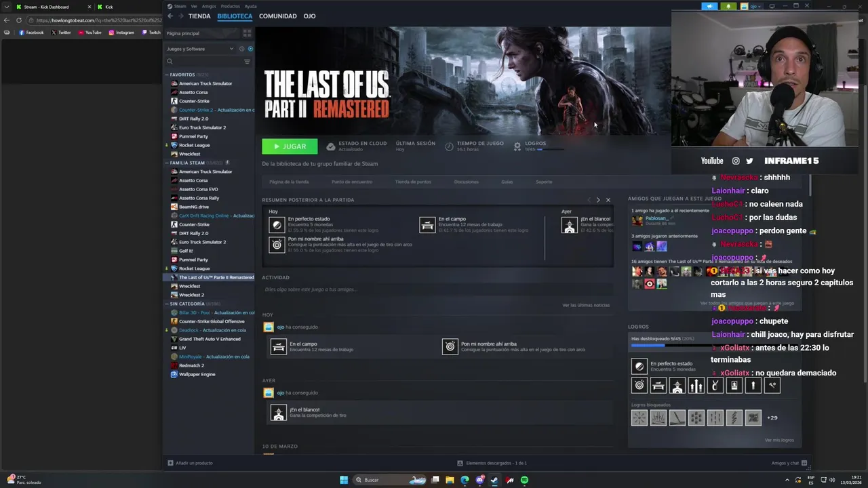The image size is (868, 488).
Task: Open the Amigos menu
Action: pos(209,6)
